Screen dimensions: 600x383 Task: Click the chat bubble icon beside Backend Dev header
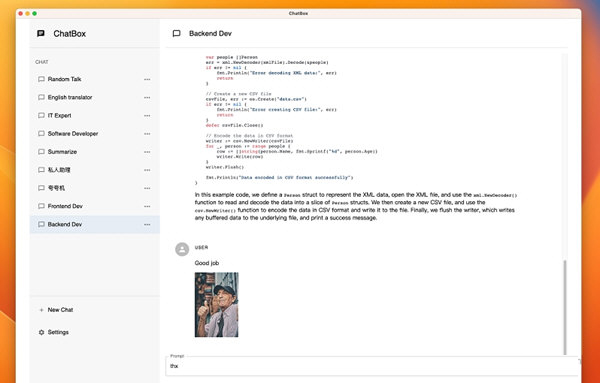(176, 34)
